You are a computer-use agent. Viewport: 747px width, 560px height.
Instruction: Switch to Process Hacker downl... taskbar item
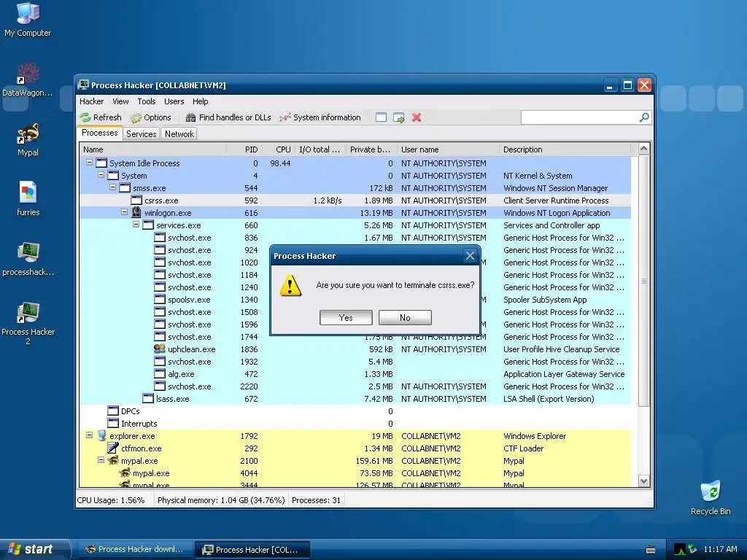[135, 549]
